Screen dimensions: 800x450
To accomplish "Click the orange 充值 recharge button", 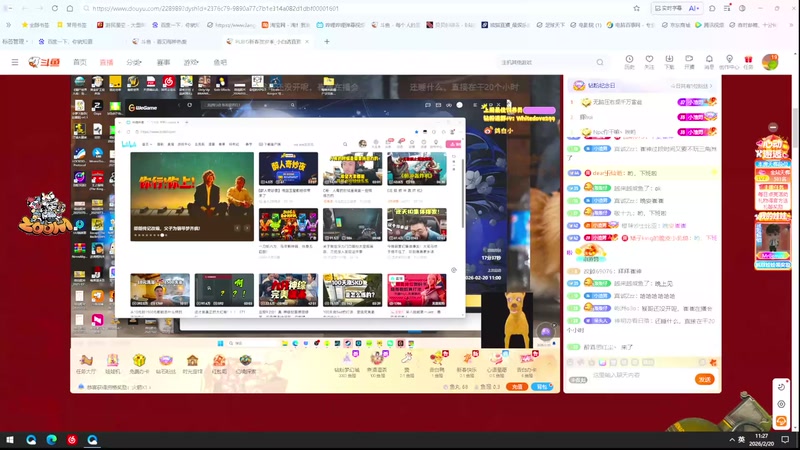I will 517,387.
